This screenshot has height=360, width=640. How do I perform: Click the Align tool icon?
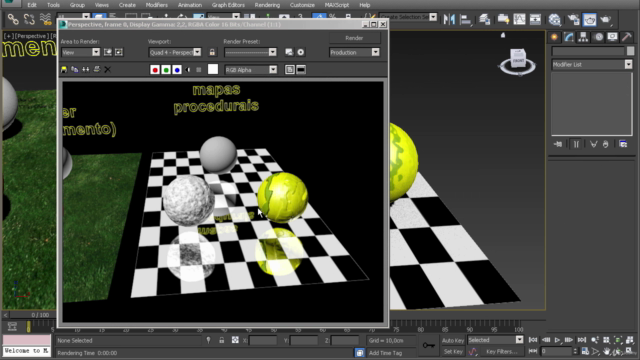click(x=465, y=19)
